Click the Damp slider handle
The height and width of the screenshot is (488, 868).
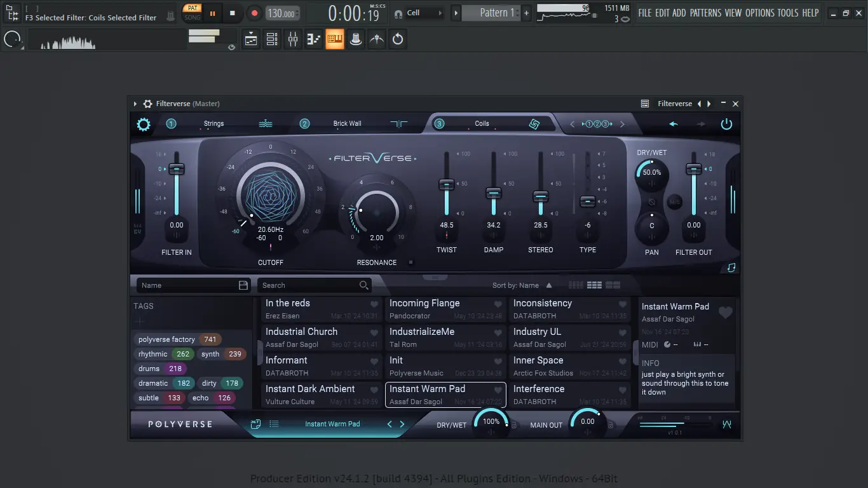[x=494, y=193]
